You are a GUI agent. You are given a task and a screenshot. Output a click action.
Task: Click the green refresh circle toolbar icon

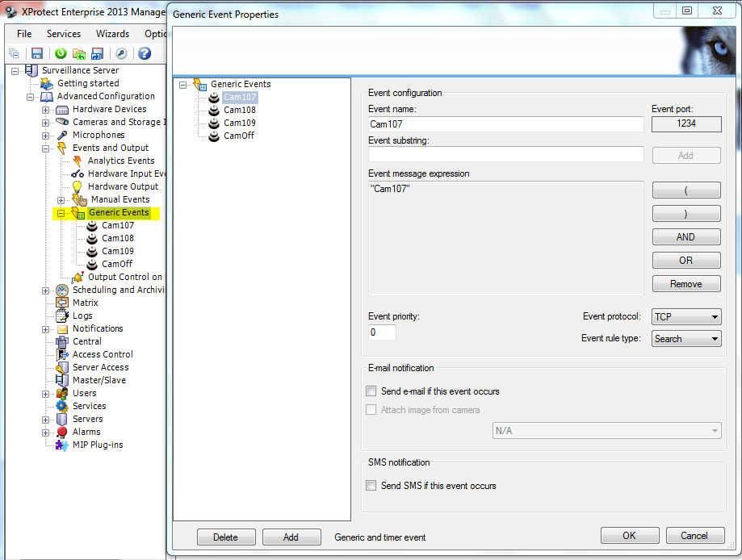click(x=61, y=53)
